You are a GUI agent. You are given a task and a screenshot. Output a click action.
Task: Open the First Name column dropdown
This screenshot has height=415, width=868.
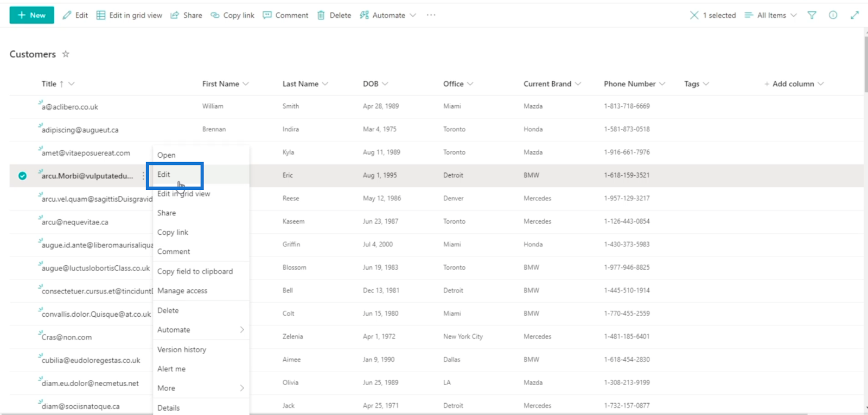(x=246, y=84)
